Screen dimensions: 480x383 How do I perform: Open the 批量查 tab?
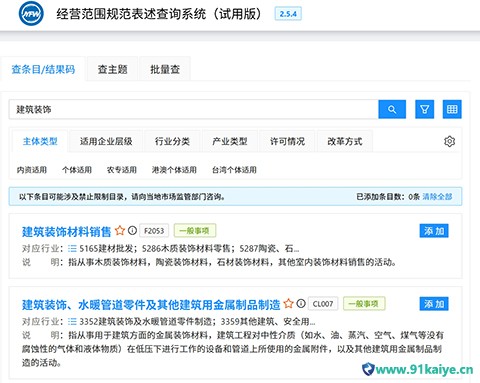(165, 69)
